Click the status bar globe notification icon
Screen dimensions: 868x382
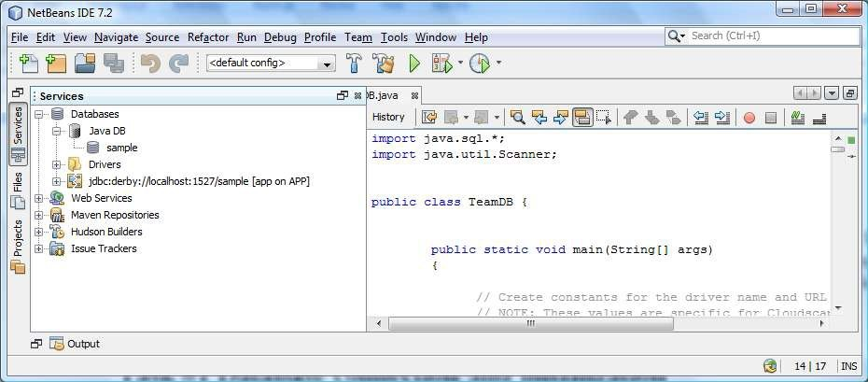[770, 366]
